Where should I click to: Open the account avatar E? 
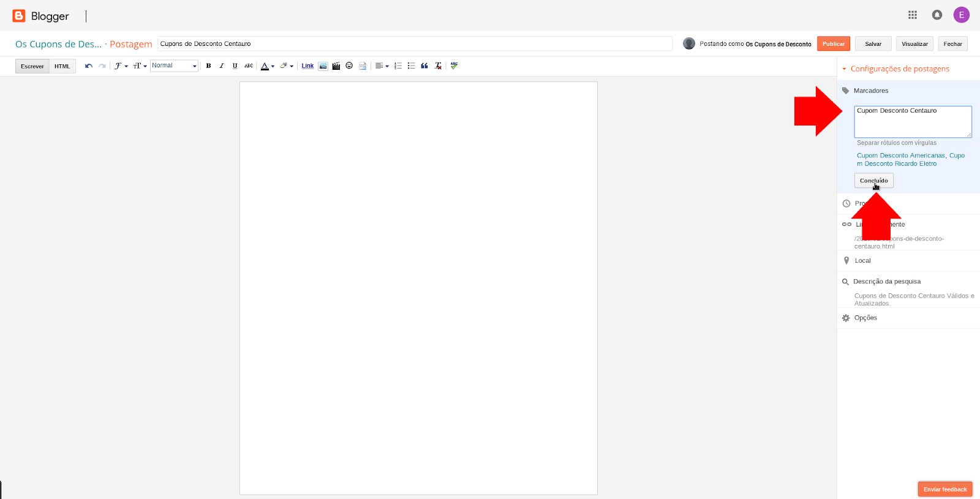pyautogui.click(x=962, y=15)
